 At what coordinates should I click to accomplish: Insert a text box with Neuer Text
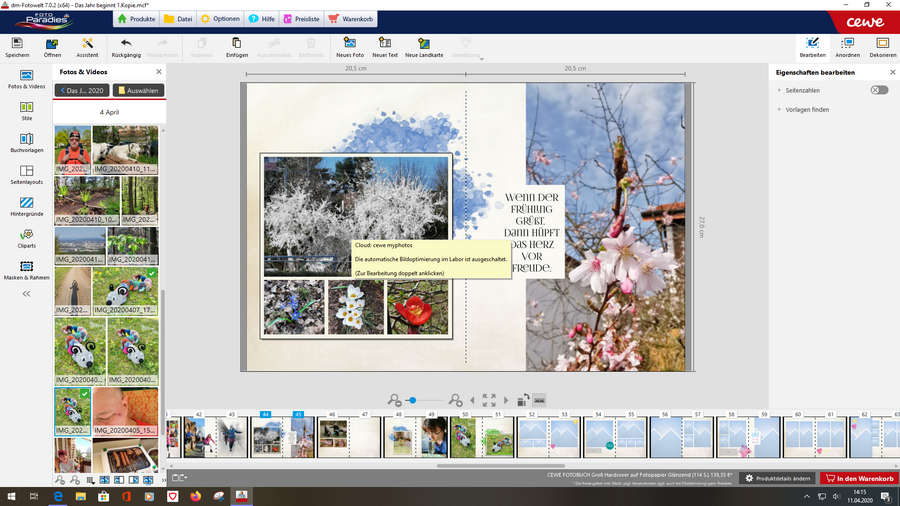point(385,44)
